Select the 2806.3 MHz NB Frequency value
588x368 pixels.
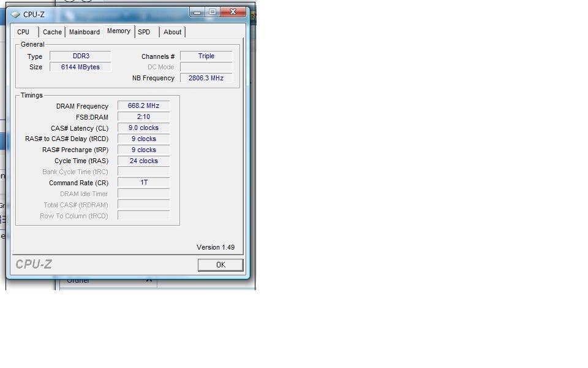pyautogui.click(x=206, y=78)
